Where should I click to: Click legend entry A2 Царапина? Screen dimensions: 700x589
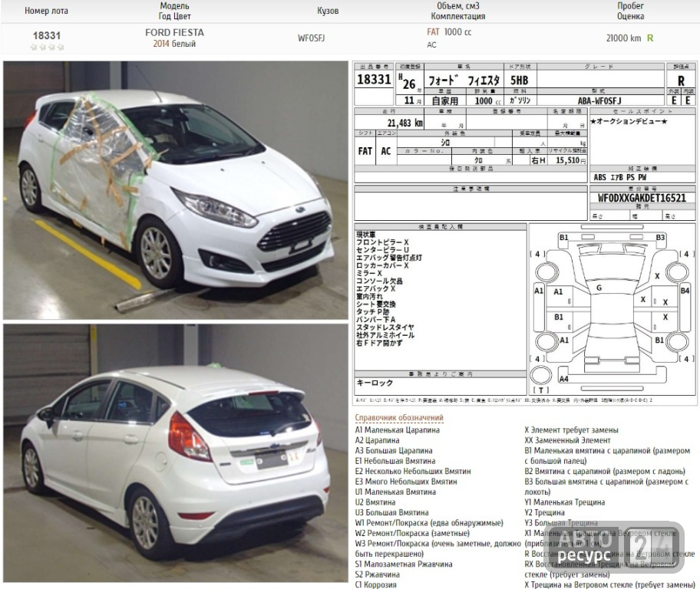(377, 440)
